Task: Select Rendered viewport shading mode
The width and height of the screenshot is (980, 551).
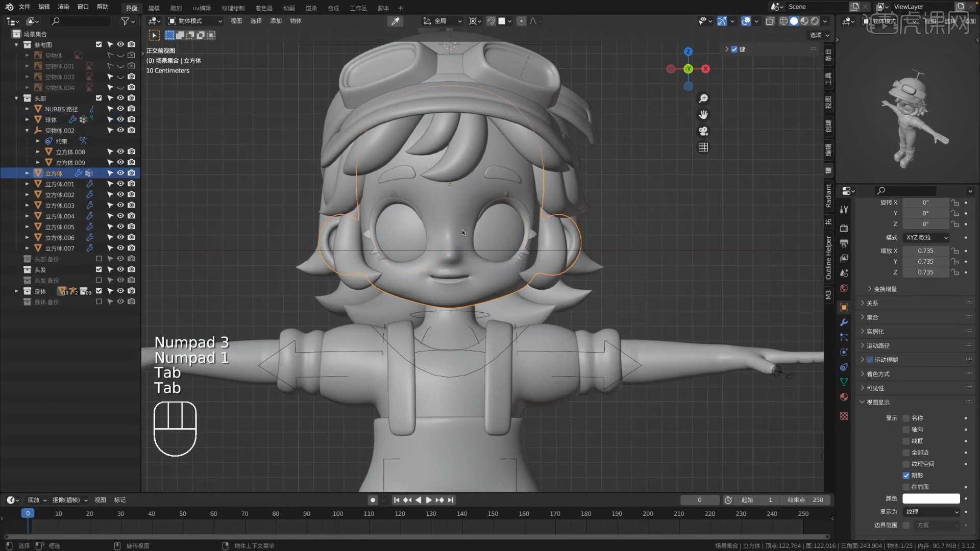Action: (x=816, y=21)
